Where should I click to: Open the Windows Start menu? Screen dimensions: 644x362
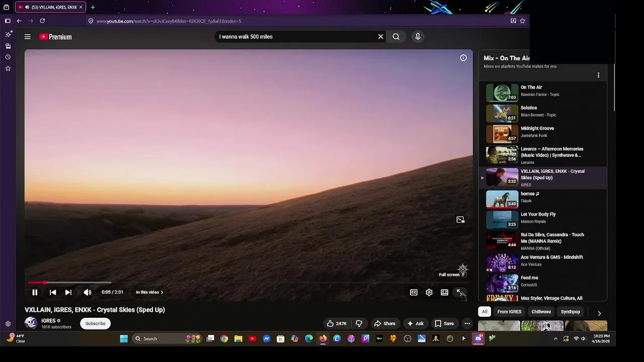point(124,339)
